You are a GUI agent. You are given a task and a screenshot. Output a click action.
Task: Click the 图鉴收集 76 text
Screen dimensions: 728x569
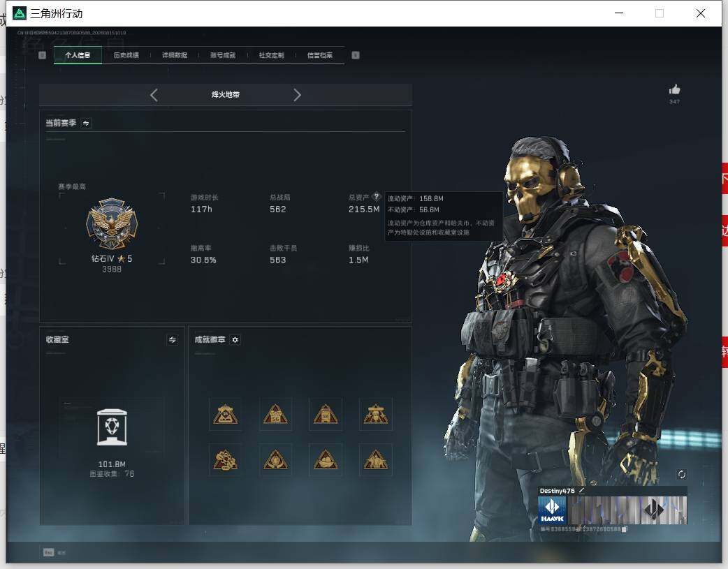click(112, 474)
